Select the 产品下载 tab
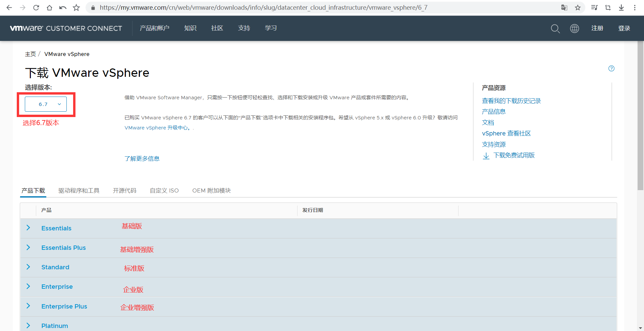 coord(33,190)
